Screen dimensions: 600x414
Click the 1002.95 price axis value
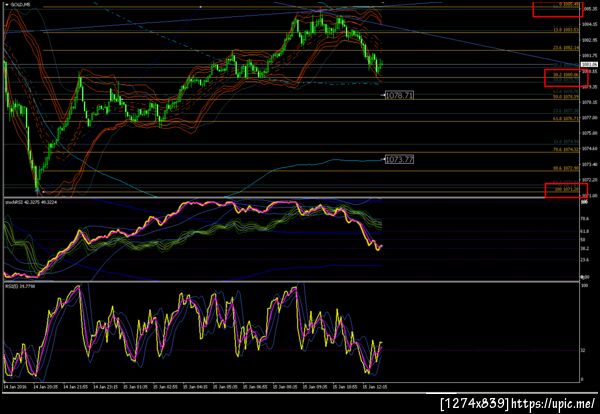(589, 40)
